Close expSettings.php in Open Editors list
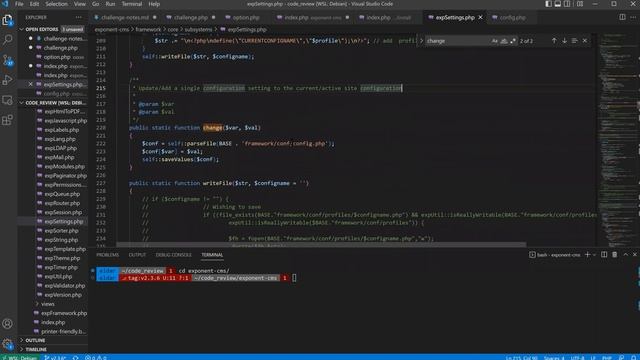 (x=31, y=84)
